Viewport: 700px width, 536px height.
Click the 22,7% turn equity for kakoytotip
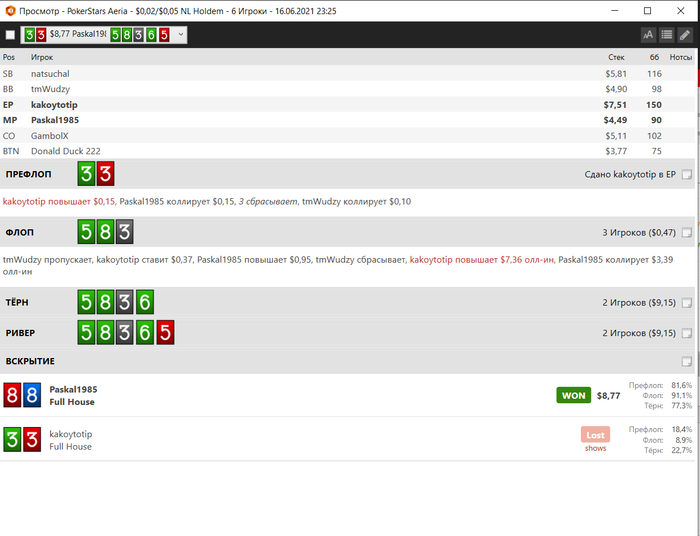coord(682,450)
